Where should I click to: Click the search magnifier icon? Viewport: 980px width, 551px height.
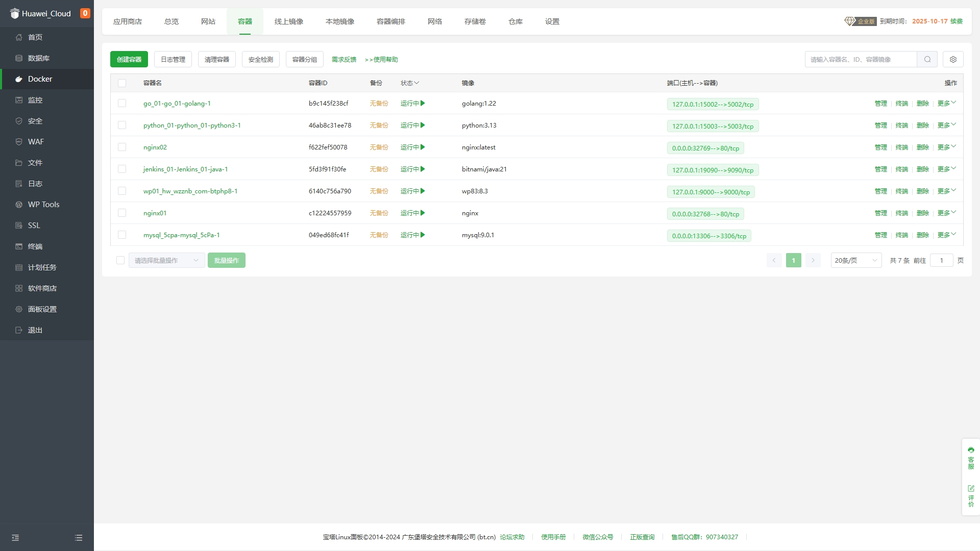coord(927,59)
